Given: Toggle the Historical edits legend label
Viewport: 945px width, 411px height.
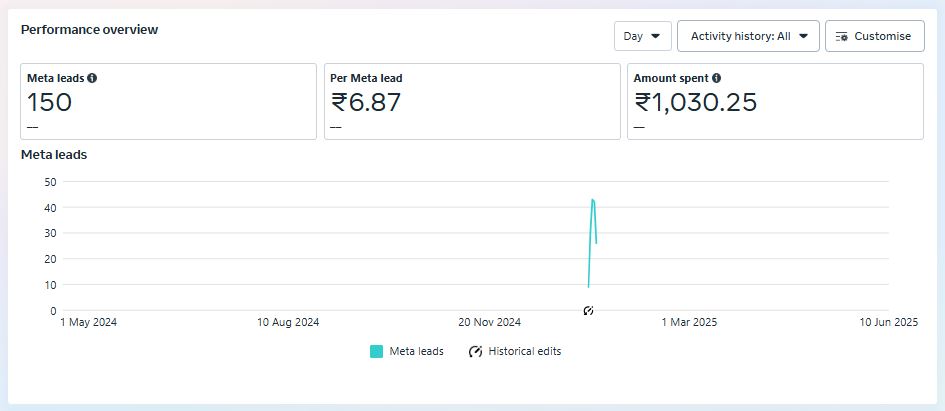Looking at the screenshot, I should pyautogui.click(x=524, y=352).
